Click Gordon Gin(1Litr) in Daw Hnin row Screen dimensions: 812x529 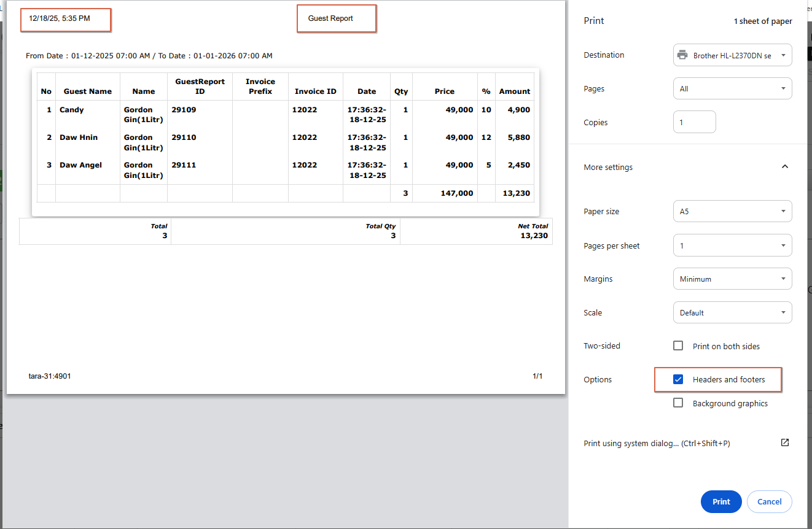(x=143, y=142)
